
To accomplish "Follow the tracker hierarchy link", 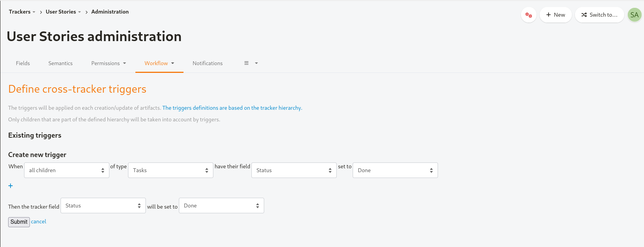I will point(232,108).
